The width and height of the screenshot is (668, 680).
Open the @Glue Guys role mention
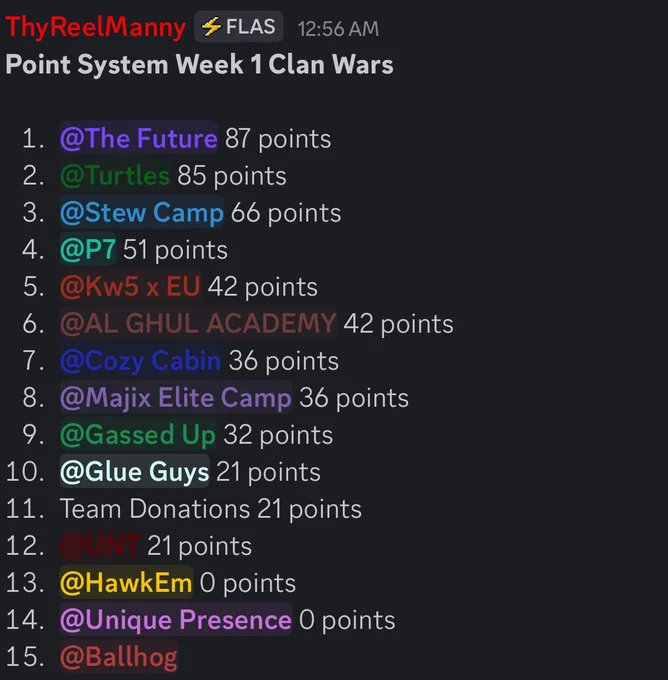pos(134,472)
